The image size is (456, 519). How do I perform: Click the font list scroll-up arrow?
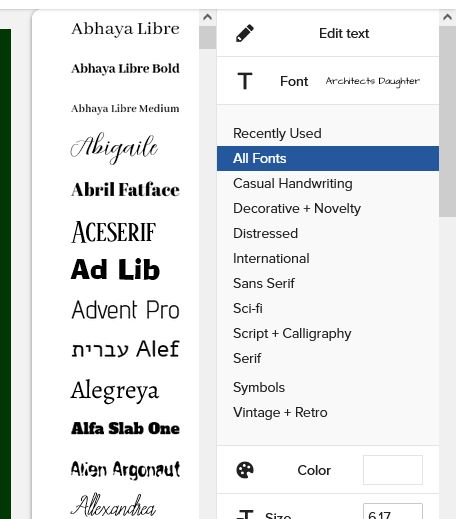click(207, 17)
